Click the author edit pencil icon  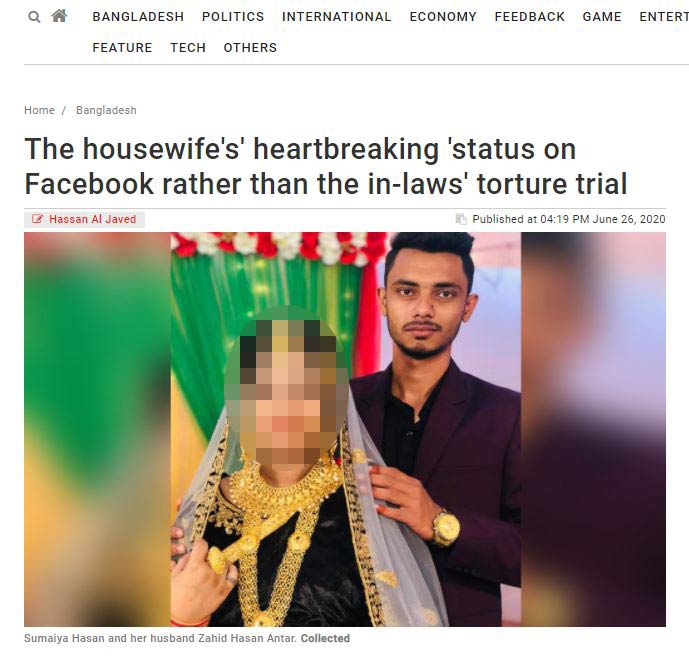(37, 219)
